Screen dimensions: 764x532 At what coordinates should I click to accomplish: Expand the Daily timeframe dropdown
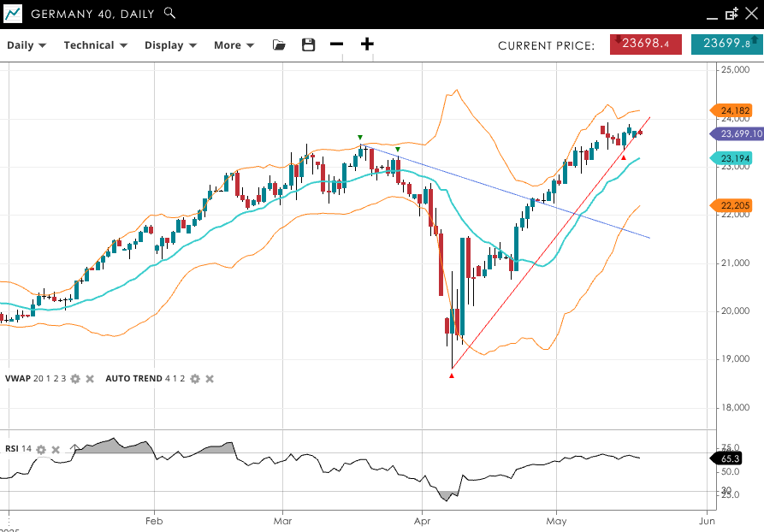click(26, 45)
